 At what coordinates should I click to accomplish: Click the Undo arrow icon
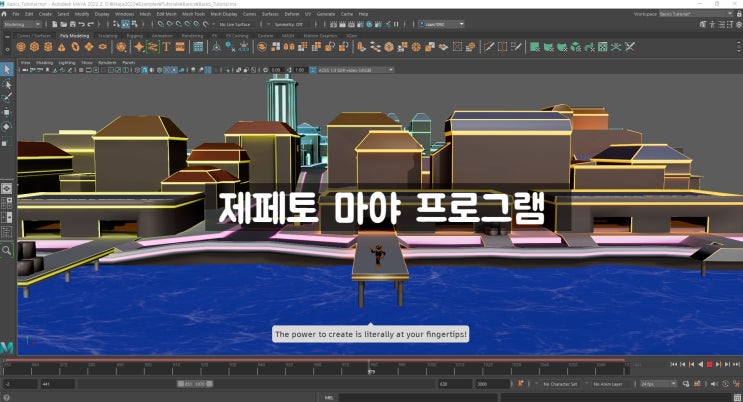click(82, 24)
